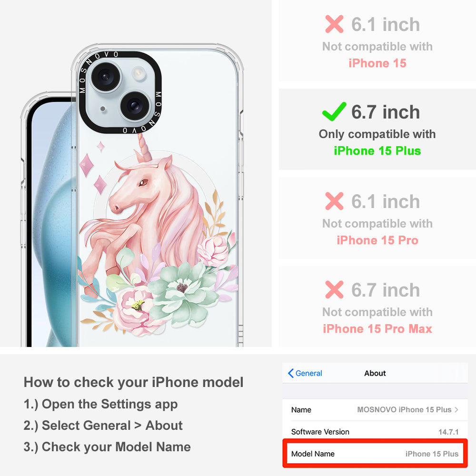The image size is (476, 476).
Task: Click the iPhone 15 Pro Max red label
Action: [377, 329]
